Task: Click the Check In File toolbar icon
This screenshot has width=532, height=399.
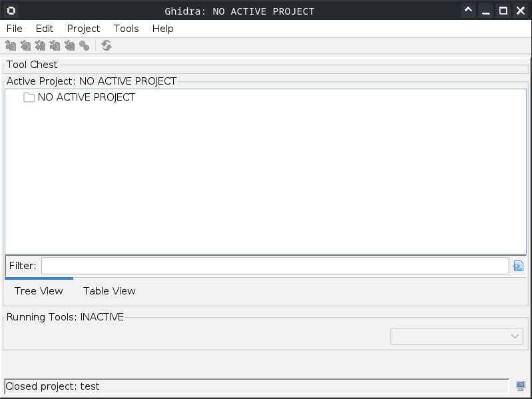Action: pos(55,45)
